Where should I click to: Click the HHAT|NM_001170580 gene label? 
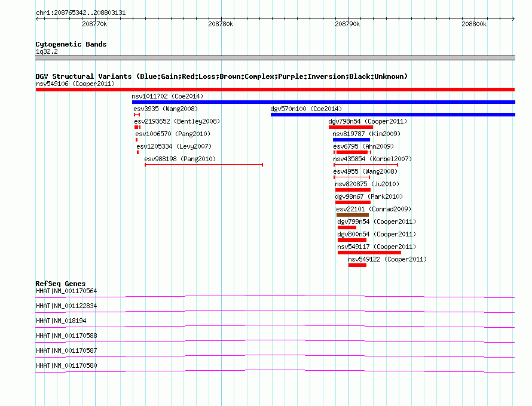(66, 365)
